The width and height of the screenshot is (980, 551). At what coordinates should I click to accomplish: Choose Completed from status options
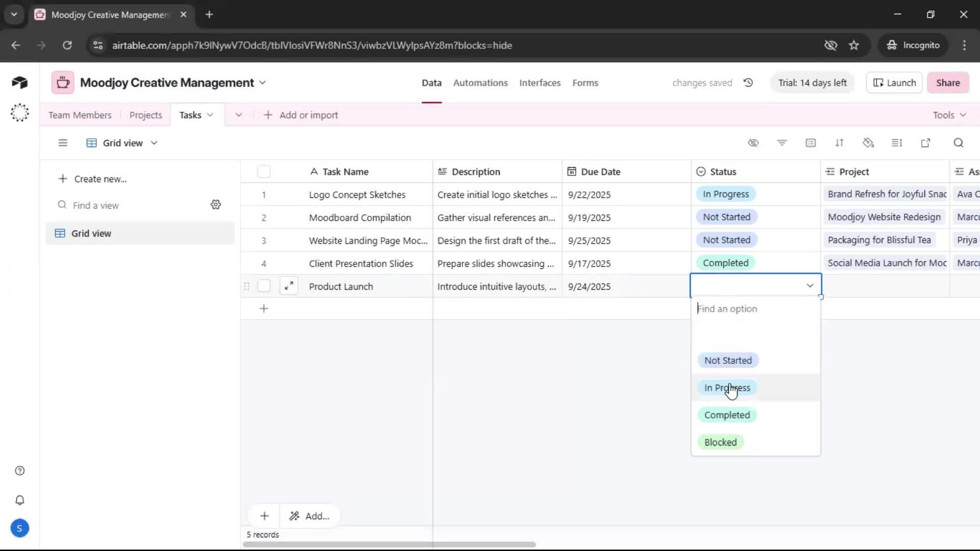727,415
